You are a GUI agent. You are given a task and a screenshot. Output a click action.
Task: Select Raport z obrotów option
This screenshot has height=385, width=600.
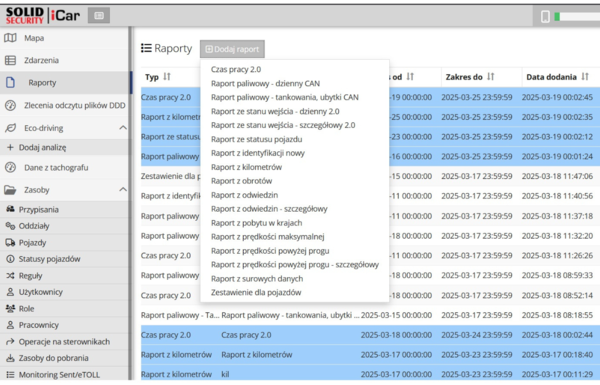click(x=241, y=181)
